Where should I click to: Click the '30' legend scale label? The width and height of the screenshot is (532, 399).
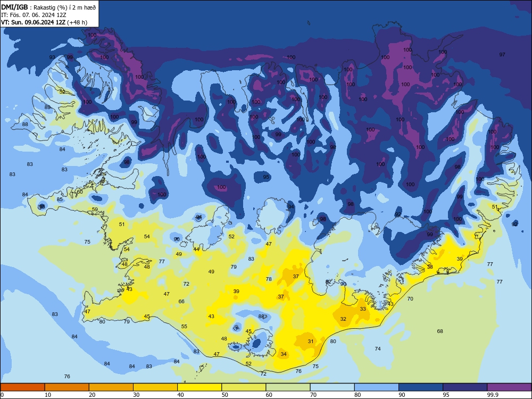click(136, 395)
